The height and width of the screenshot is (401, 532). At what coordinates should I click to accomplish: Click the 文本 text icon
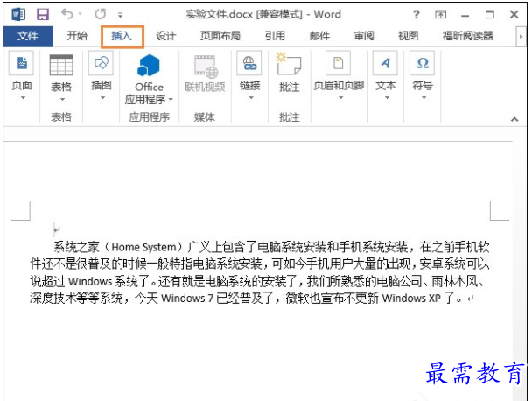[385, 63]
